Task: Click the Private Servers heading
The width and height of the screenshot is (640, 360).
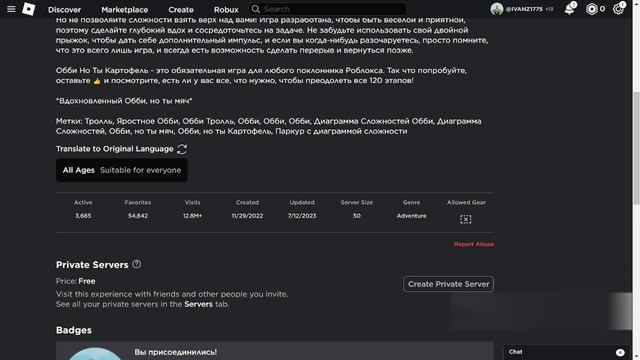Action: coord(92,265)
